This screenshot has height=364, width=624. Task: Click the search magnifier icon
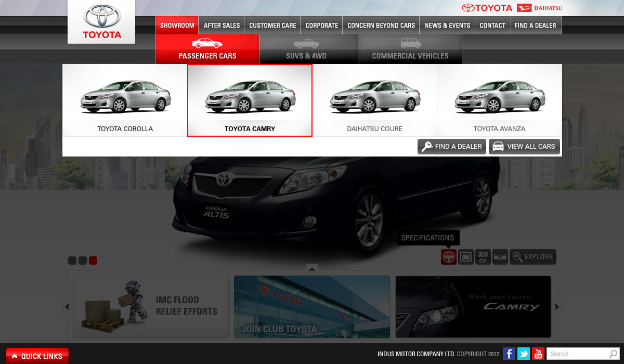[613, 354]
